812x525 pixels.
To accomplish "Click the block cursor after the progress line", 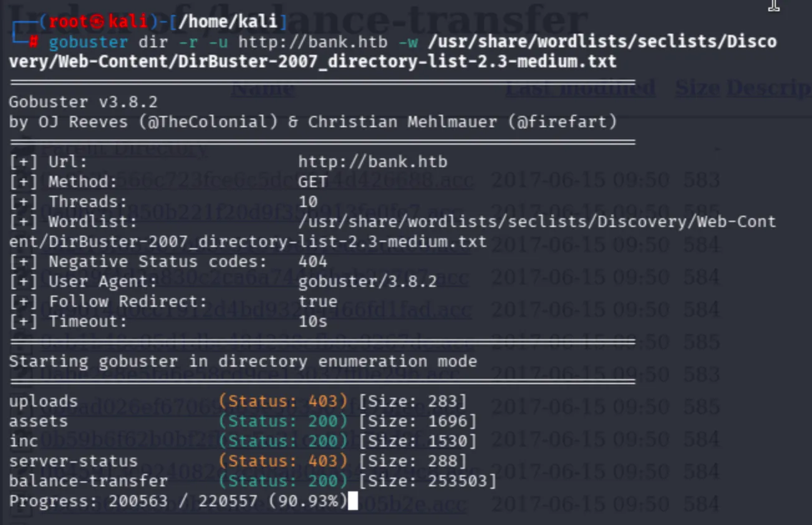I will point(353,501).
